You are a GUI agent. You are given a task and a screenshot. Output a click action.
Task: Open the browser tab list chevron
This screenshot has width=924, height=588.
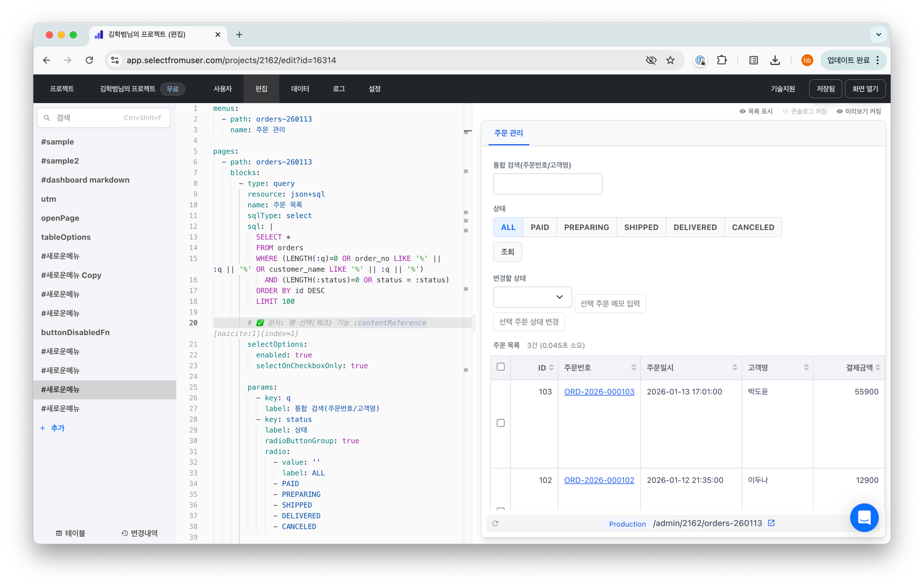coord(878,35)
